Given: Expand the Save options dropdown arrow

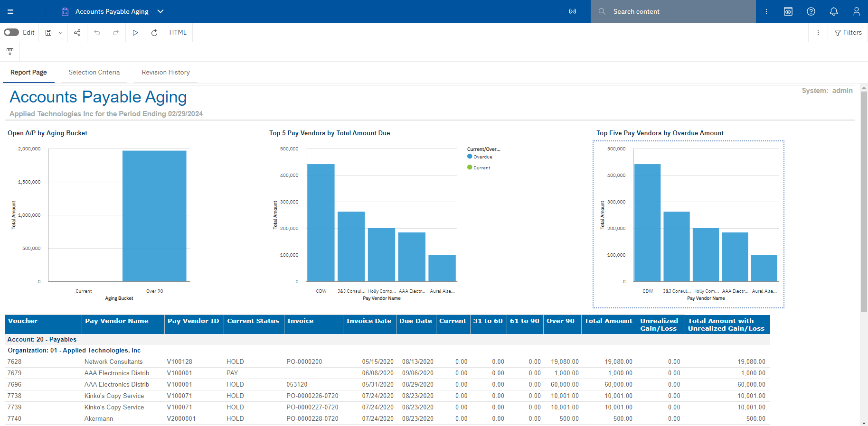Looking at the screenshot, I should pyautogui.click(x=61, y=33).
